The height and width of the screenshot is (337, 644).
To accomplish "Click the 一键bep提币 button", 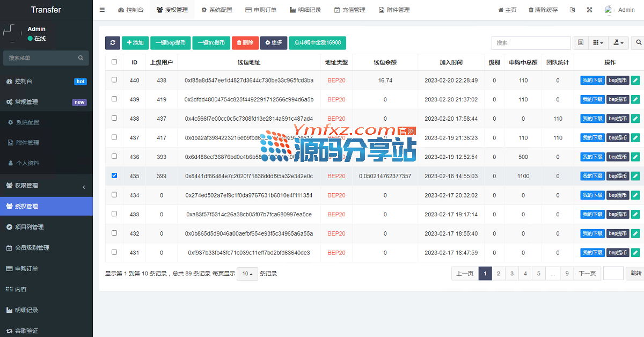I will (x=170, y=43).
